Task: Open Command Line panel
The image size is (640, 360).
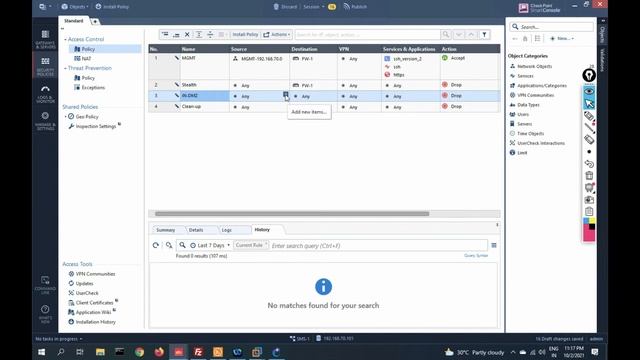Action: click(x=45, y=284)
